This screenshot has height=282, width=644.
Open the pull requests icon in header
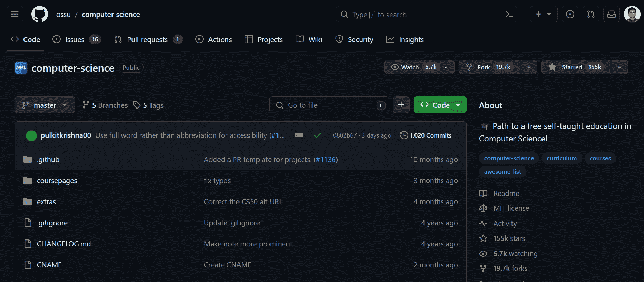pos(591,14)
